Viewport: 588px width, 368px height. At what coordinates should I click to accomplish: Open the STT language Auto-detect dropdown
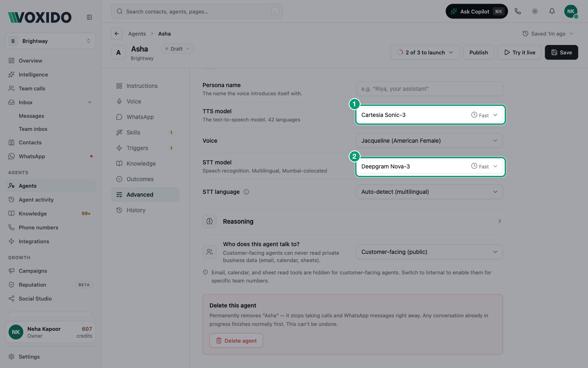(x=430, y=192)
